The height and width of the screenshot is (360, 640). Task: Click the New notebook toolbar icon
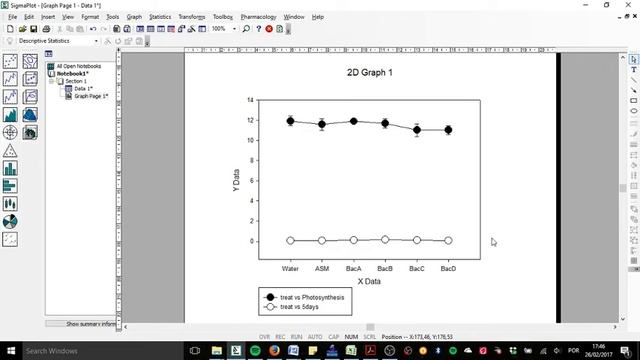tap(10, 29)
